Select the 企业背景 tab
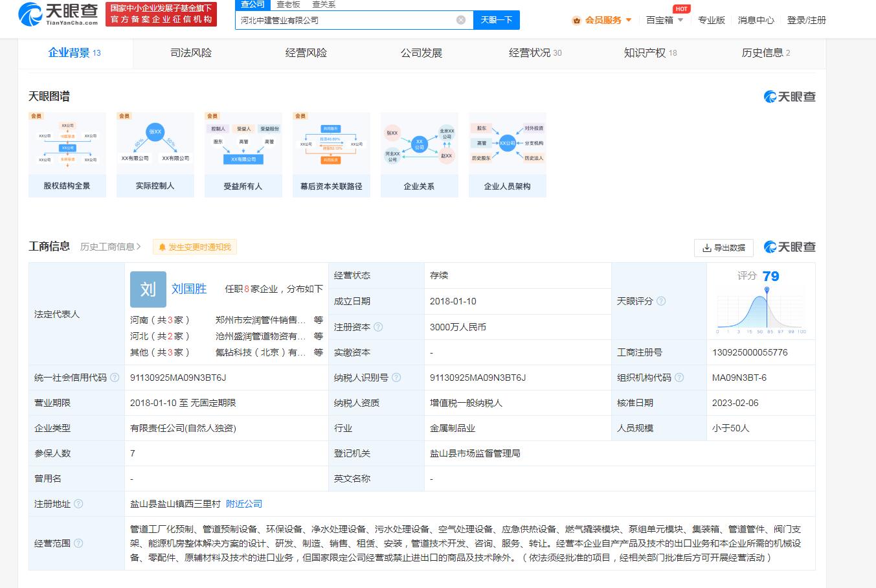The width and height of the screenshot is (876, 588). pyautogui.click(x=74, y=53)
